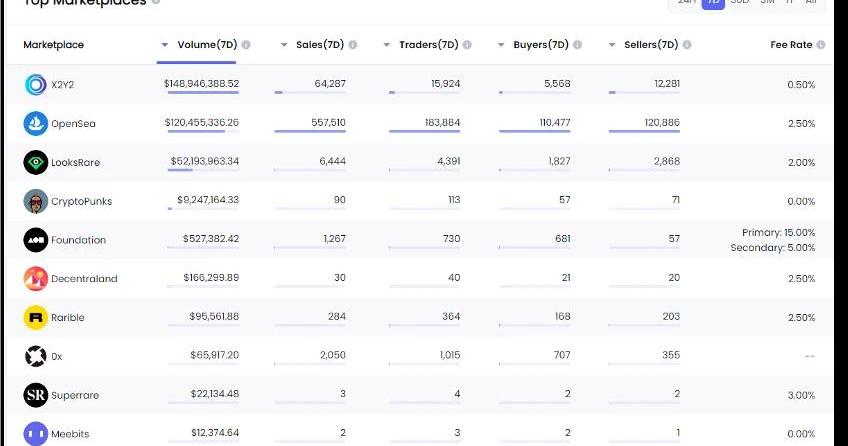Click the Marketplace column header

click(x=54, y=45)
